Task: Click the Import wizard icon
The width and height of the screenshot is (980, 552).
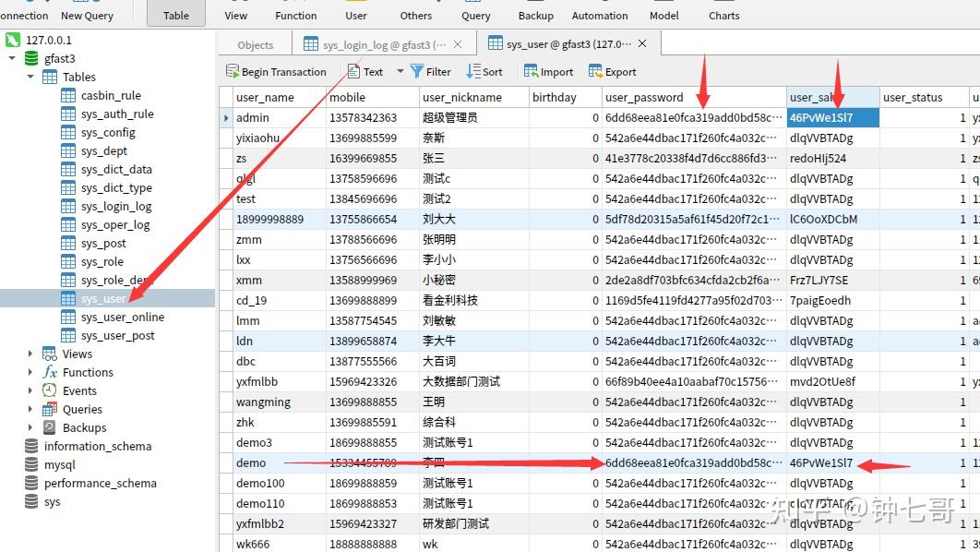Action: (548, 71)
